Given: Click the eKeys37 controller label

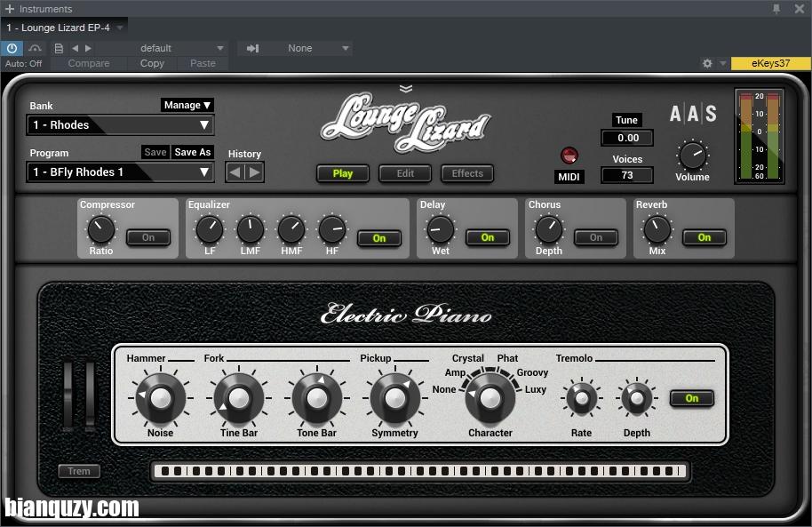Looking at the screenshot, I should point(770,63).
